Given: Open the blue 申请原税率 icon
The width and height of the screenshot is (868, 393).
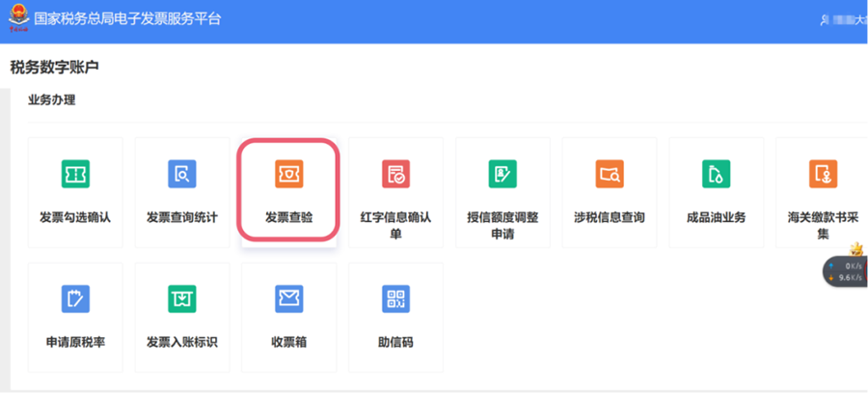Looking at the screenshot, I should tap(75, 299).
